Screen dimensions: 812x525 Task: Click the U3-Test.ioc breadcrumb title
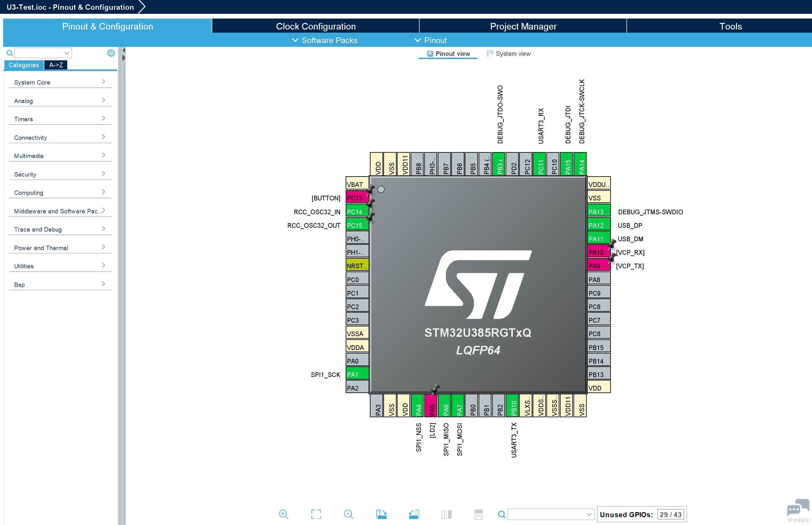[70, 7]
